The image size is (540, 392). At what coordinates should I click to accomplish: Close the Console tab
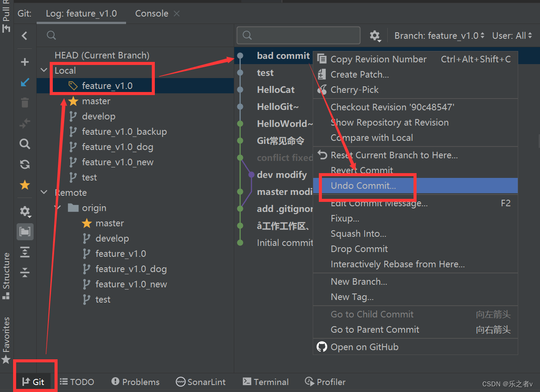[x=177, y=14]
